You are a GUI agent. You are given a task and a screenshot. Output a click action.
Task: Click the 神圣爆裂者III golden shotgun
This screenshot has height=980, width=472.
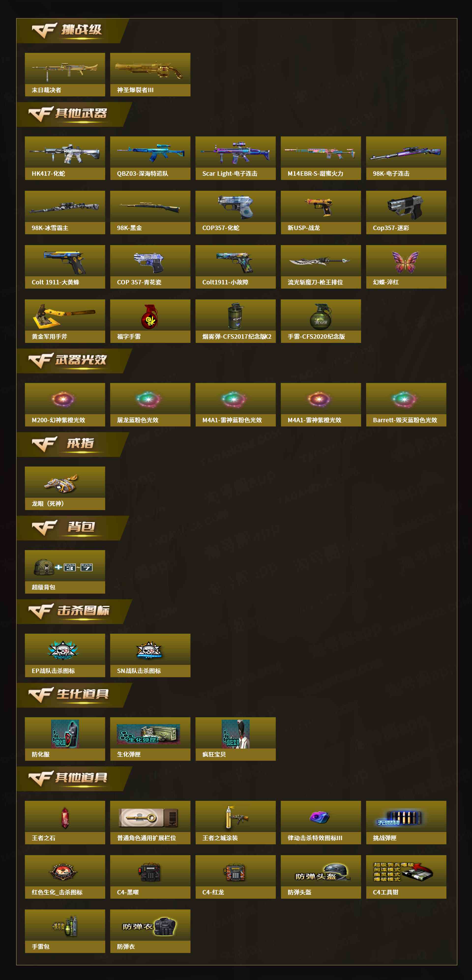tap(150, 74)
